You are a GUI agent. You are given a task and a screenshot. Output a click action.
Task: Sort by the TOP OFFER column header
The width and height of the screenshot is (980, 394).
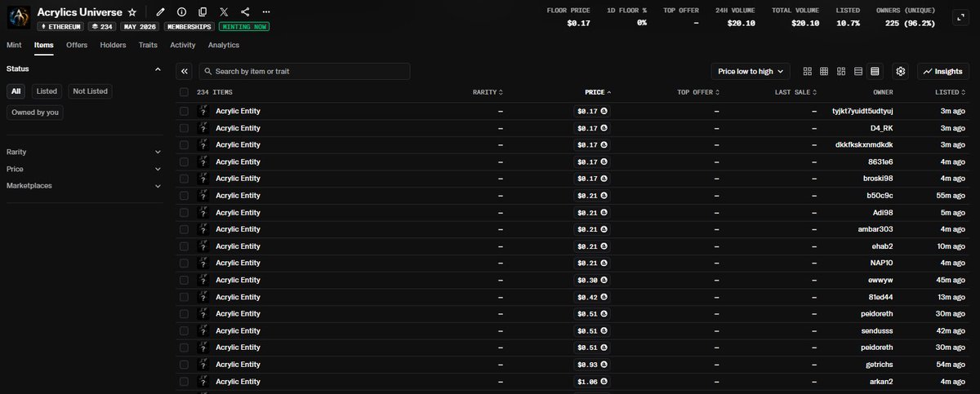click(x=698, y=92)
